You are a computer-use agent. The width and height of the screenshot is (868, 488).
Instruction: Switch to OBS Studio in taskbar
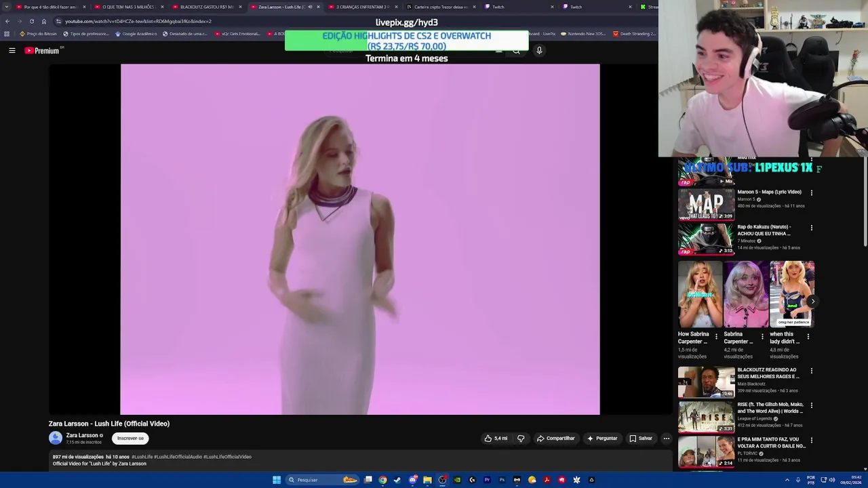tap(442, 480)
